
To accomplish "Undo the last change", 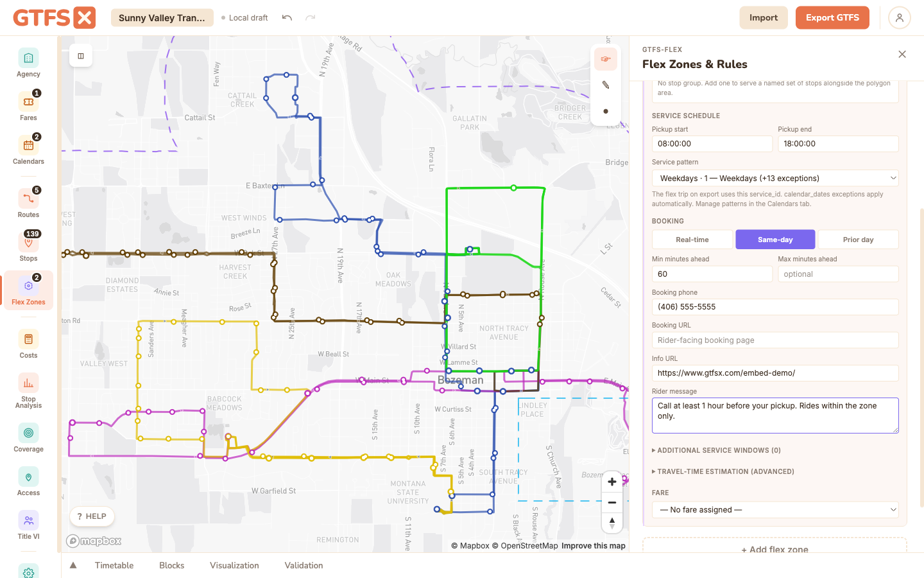I will pyautogui.click(x=287, y=18).
